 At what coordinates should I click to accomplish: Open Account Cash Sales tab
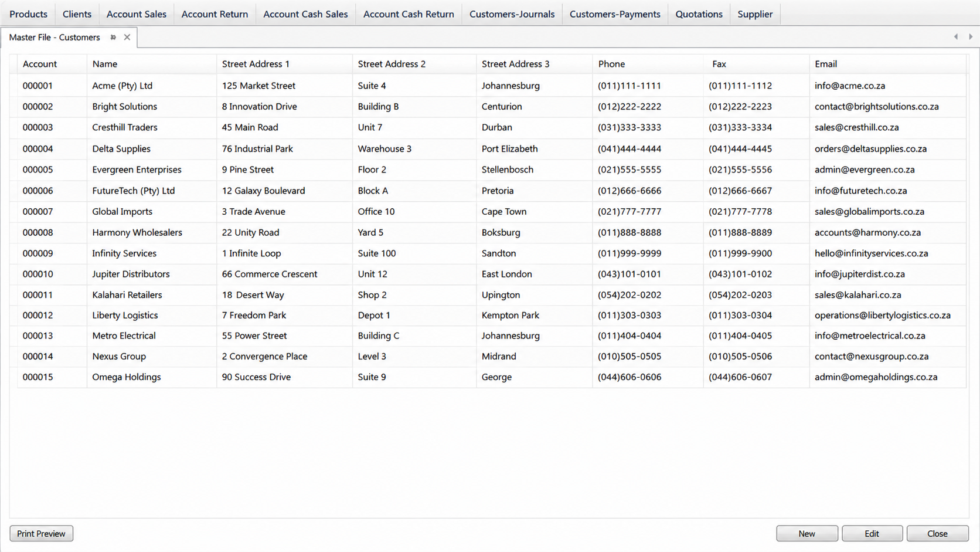[305, 13]
